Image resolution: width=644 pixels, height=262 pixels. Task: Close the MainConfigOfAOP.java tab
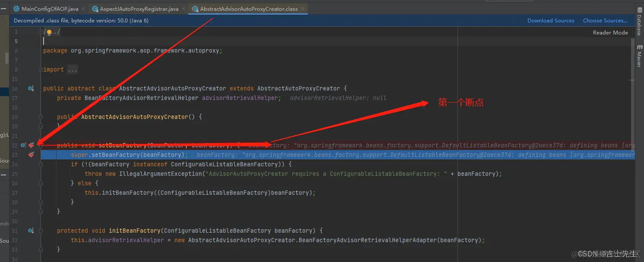[83, 9]
